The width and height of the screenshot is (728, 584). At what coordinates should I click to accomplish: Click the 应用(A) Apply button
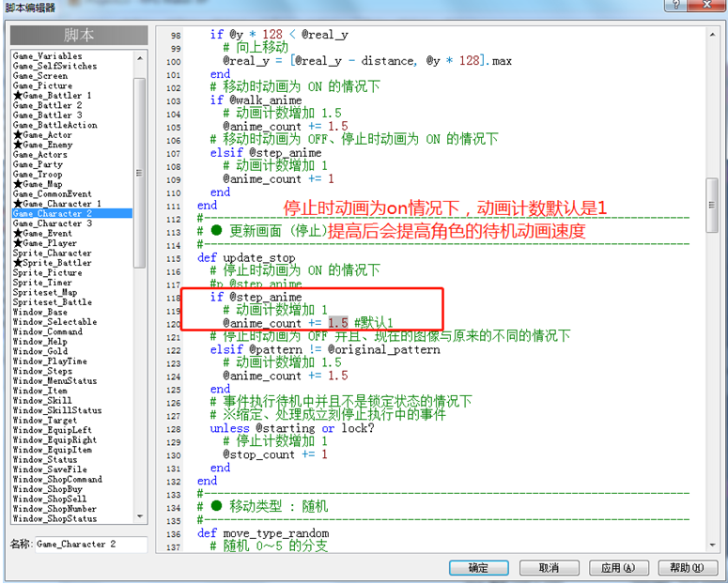(x=618, y=568)
